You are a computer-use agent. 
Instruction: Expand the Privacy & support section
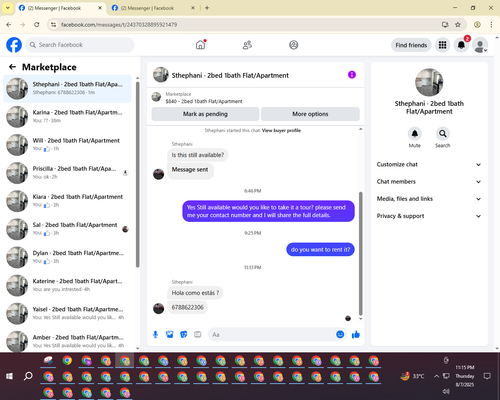tap(429, 216)
